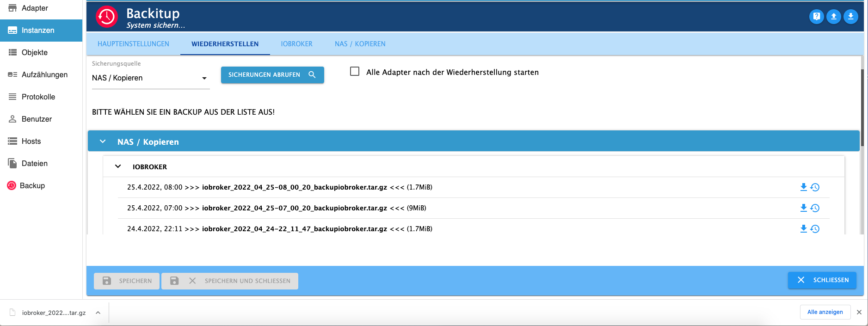Screen dimensions: 868x326
Task: Download the 22:11 backup file
Action: coord(804,229)
